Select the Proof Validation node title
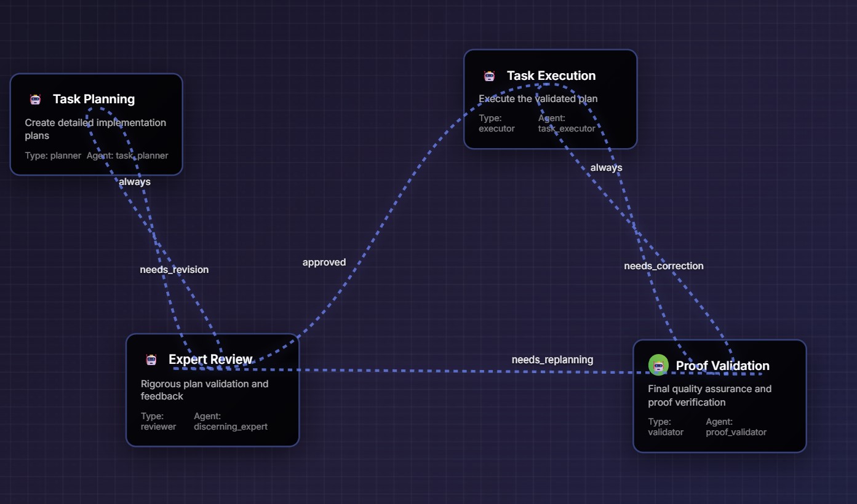The width and height of the screenshot is (857, 504). tap(722, 366)
